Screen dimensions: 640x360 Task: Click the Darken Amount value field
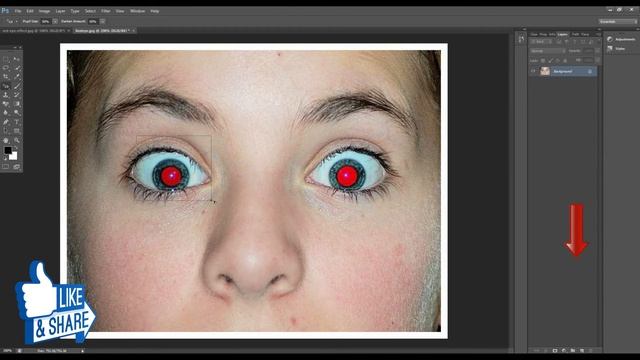tap(93, 21)
